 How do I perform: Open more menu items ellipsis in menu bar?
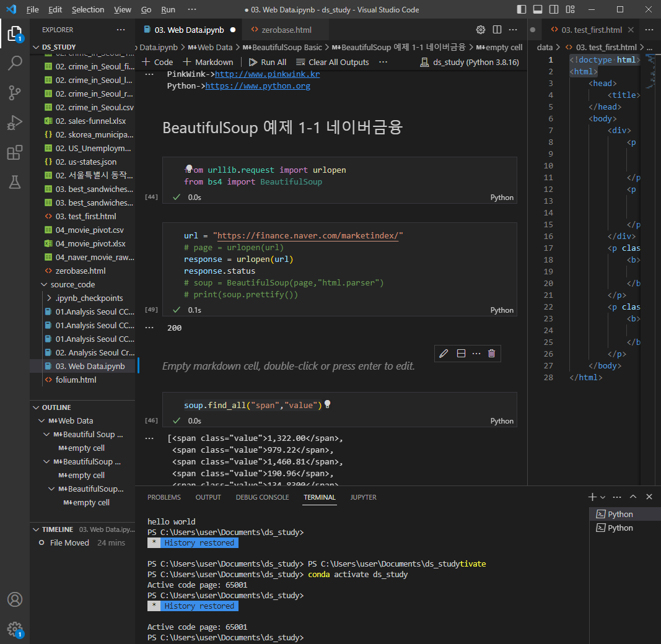(192, 9)
